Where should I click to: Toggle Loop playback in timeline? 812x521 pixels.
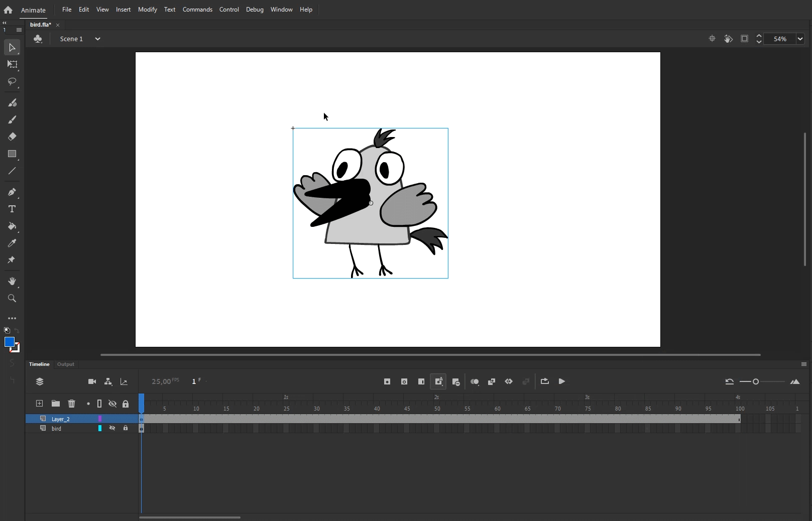tap(544, 381)
